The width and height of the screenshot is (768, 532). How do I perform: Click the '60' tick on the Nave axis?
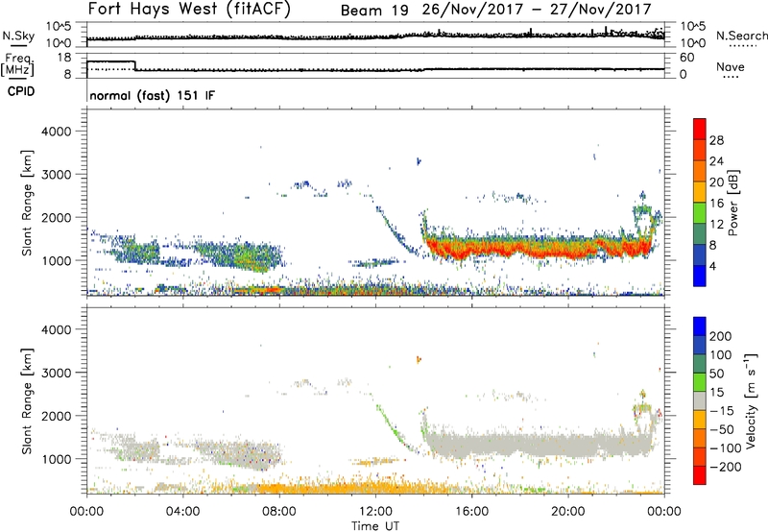click(x=686, y=58)
